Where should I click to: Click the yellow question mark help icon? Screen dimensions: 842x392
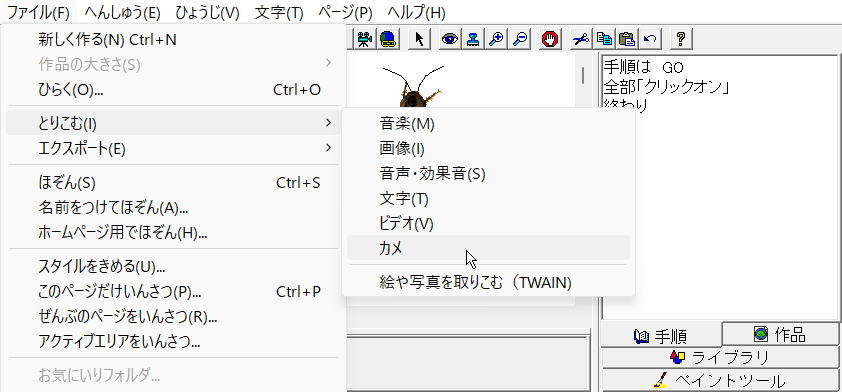[x=681, y=39]
